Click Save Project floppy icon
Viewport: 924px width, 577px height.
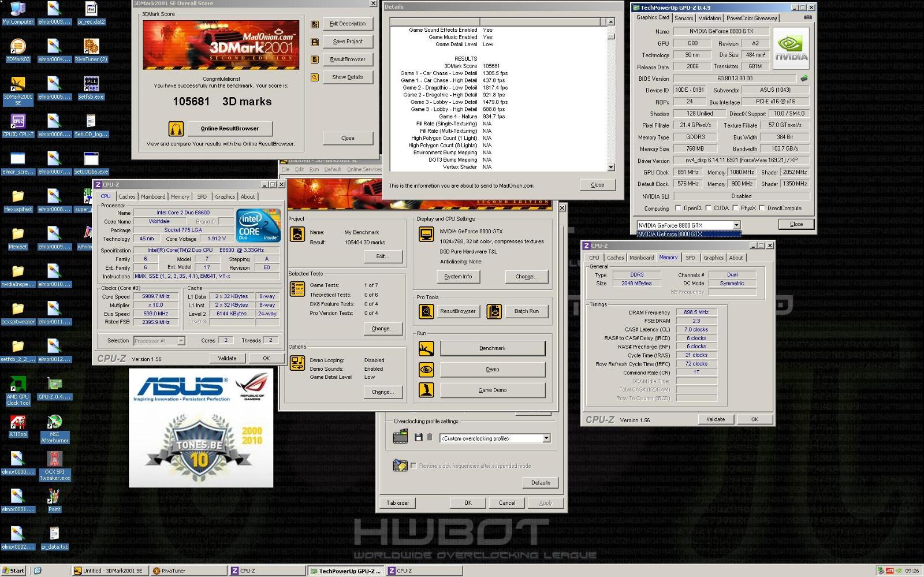pos(315,42)
